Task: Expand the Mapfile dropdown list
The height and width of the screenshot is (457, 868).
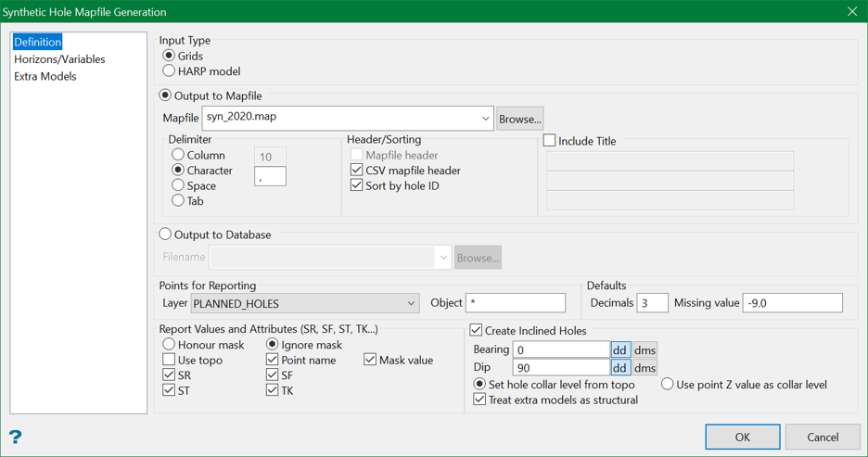Action: click(485, 119)
